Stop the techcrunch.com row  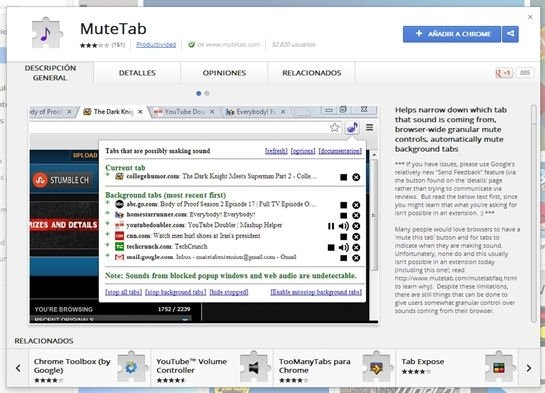click(x=331, y=247)
